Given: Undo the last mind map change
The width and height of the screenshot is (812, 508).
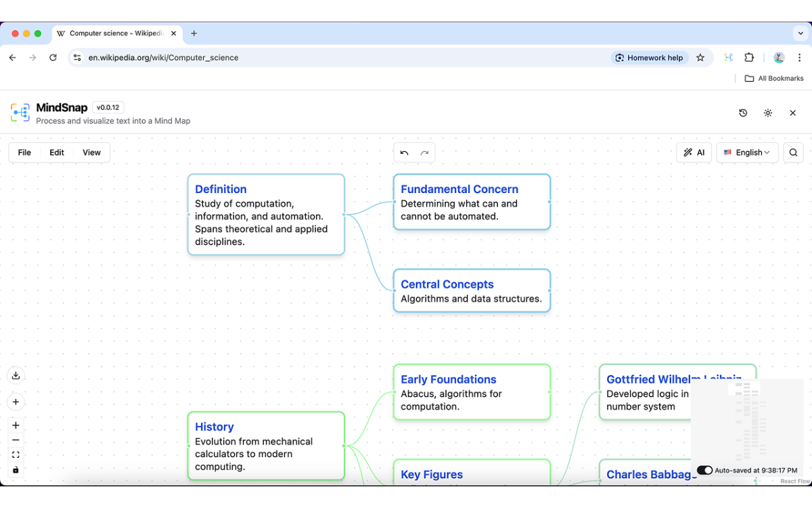Looking at the screenshot, I should coord(405,152).
